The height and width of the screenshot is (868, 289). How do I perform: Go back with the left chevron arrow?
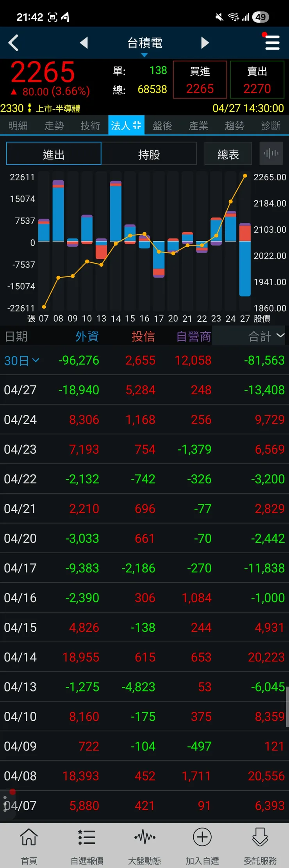click(13, 43)
